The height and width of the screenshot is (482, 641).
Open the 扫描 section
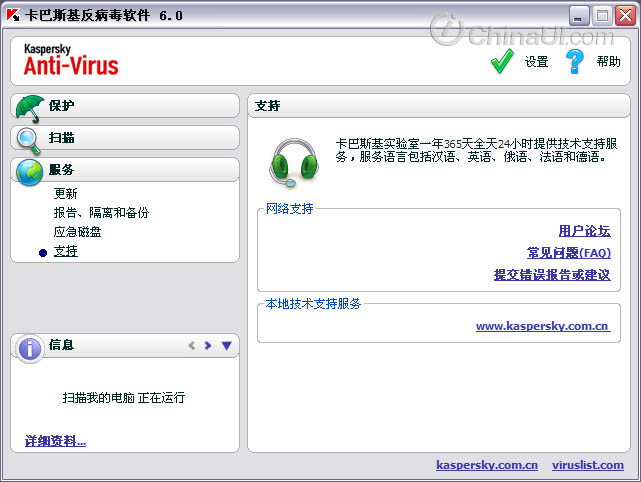125,138
